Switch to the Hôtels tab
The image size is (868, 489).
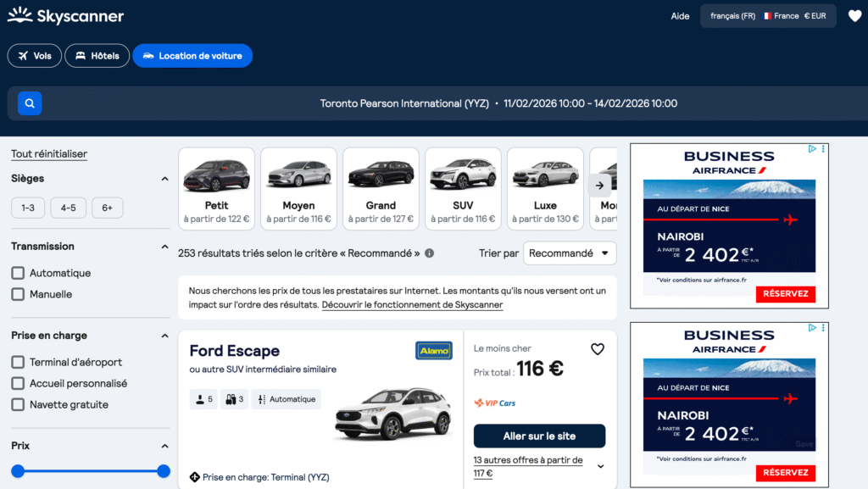click(x=97, y=56)
